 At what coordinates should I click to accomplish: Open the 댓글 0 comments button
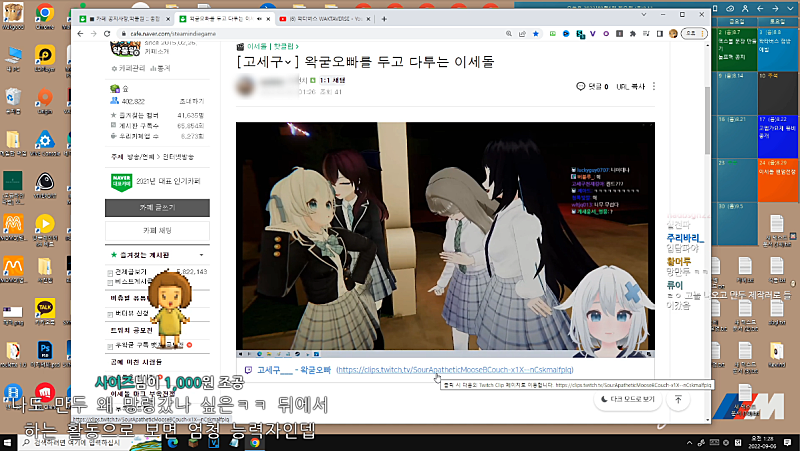[x=592, y=86]
